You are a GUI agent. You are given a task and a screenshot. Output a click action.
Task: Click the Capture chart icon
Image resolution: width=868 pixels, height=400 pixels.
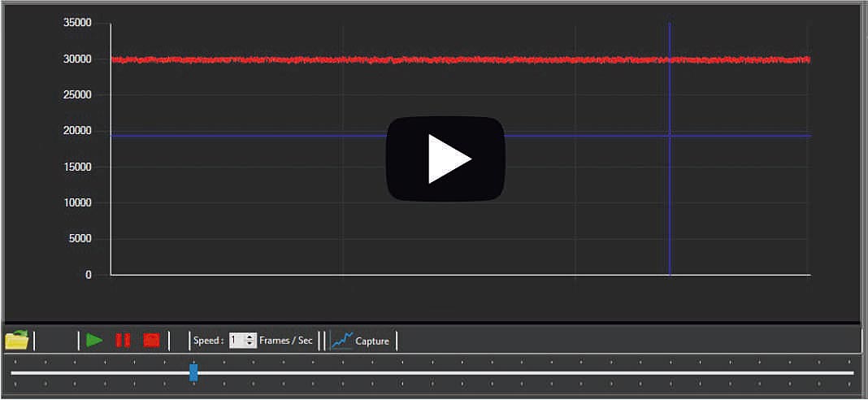[x=341, y=340]
